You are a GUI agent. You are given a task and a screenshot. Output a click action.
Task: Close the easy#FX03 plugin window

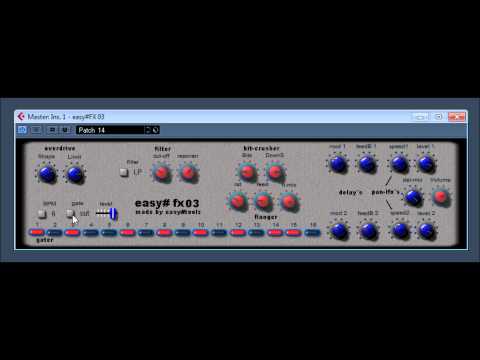(x=456, y=117)
